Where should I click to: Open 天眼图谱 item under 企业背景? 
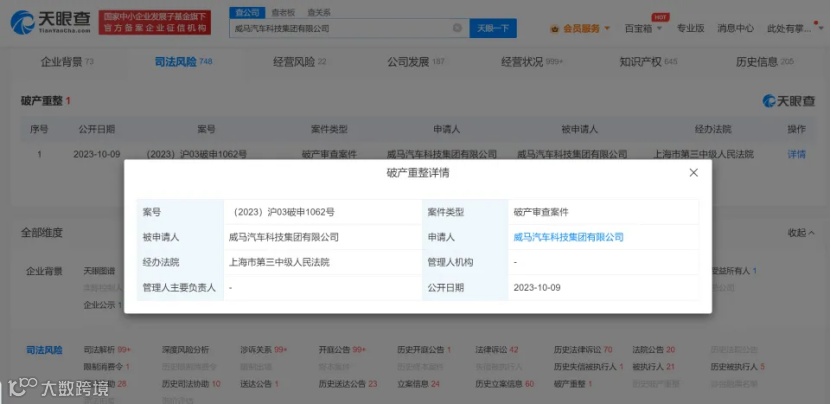[x=99, y=271]
